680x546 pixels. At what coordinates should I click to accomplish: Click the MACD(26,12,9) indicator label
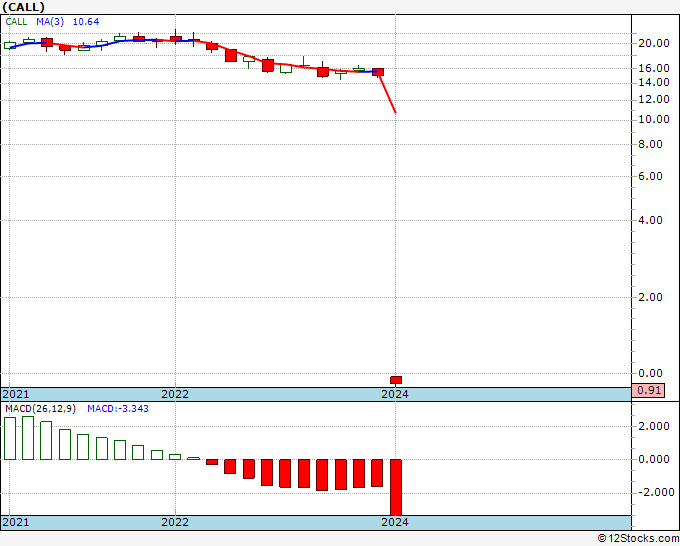pos(40,409)
